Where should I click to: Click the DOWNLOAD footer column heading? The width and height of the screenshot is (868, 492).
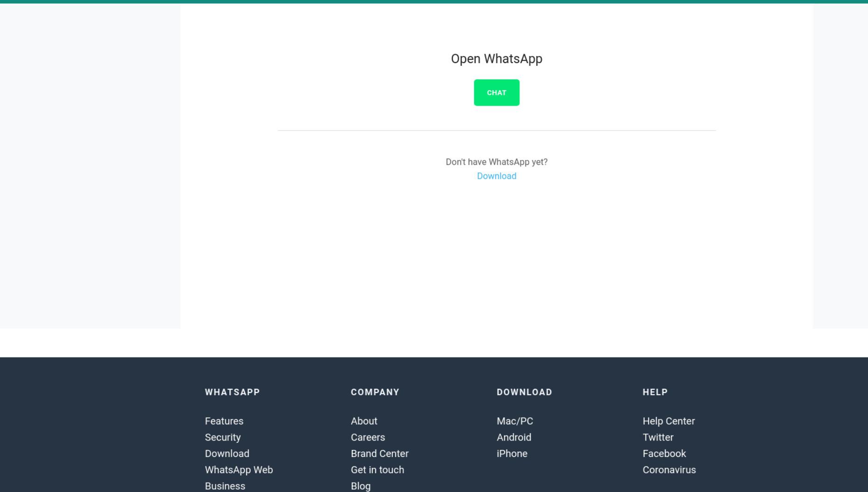524,392
